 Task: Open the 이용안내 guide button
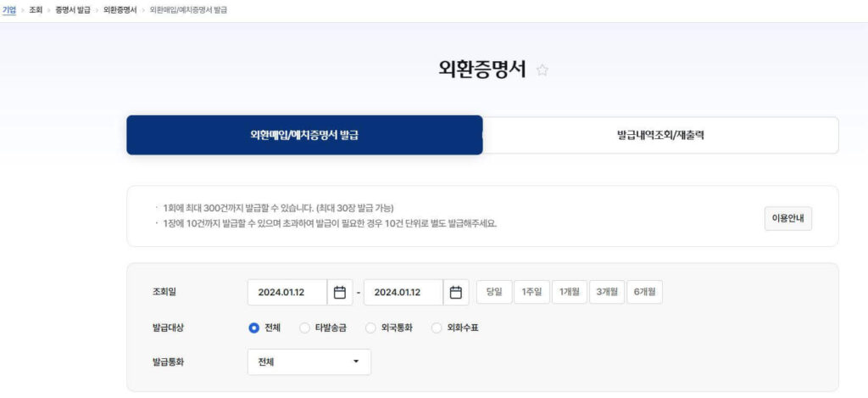[x=787, y=218]
